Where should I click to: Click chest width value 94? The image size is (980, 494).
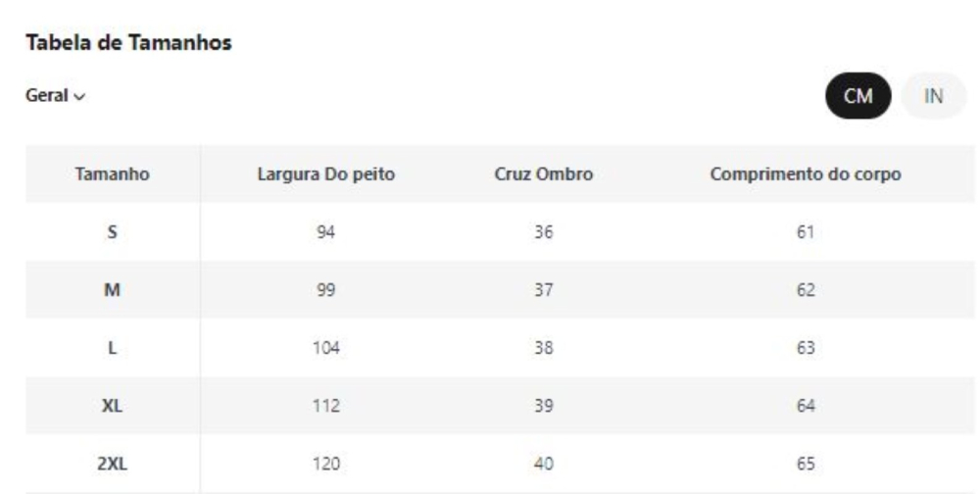325,232
